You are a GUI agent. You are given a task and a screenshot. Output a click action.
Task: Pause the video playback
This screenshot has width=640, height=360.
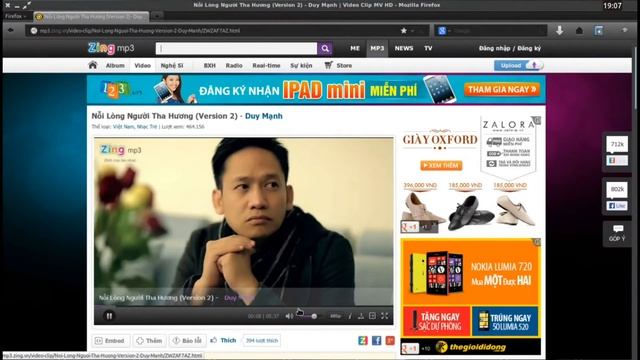pyautogui.click(x=109, y=316)
